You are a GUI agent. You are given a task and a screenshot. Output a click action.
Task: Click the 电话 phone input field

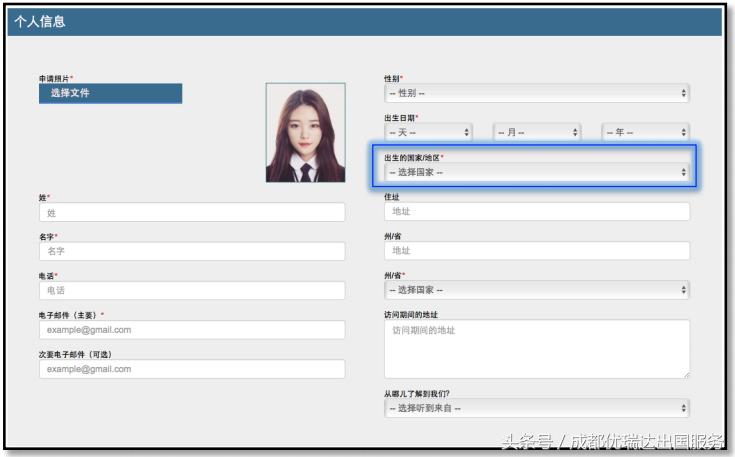[x=192, y=290]
